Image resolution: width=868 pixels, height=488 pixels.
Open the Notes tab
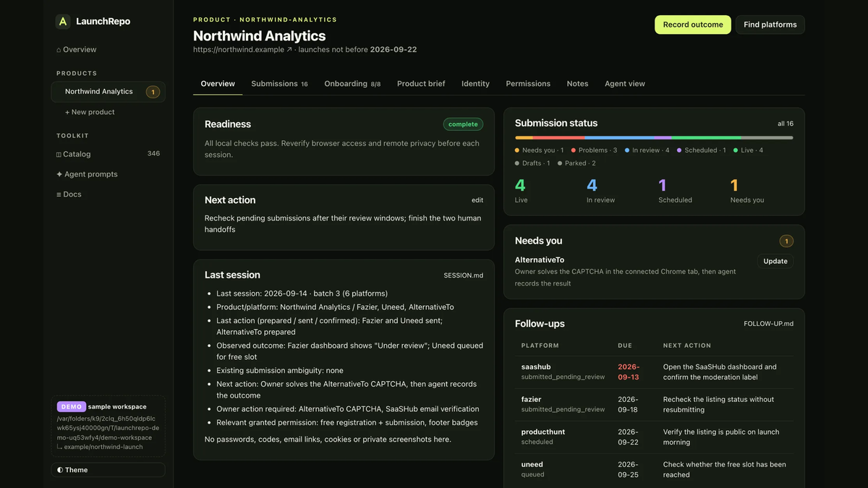pos(577,84)
